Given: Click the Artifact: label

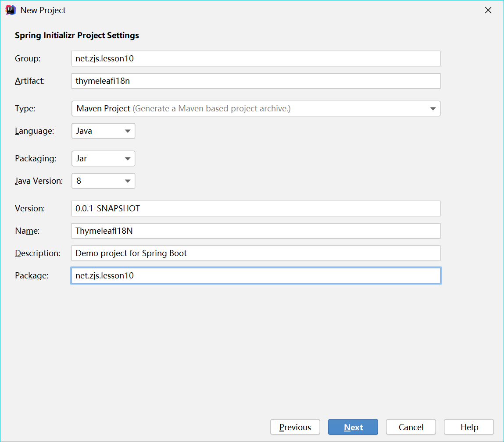Looking at the screenshot, I should click(x=30, y=81).
